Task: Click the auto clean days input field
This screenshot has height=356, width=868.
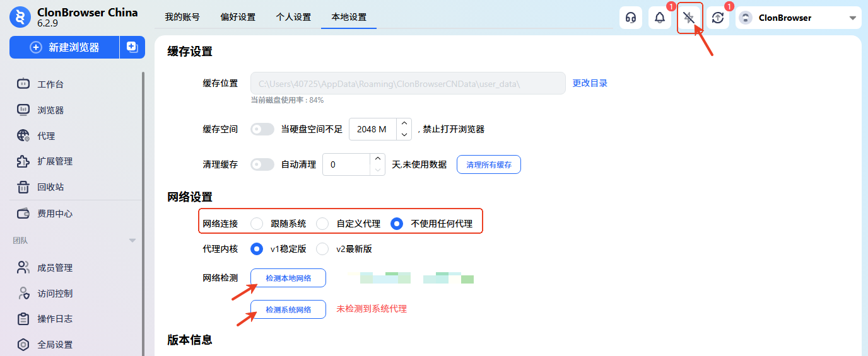Action: pos(346,164)
